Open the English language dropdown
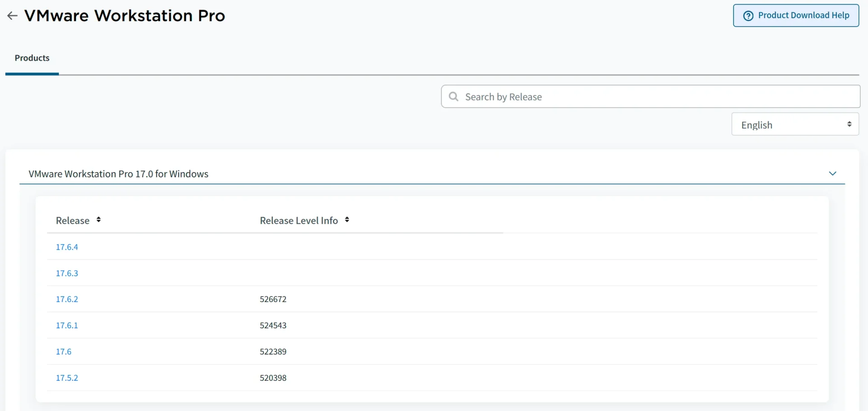868x411 pixels. [x=795, y=124]
